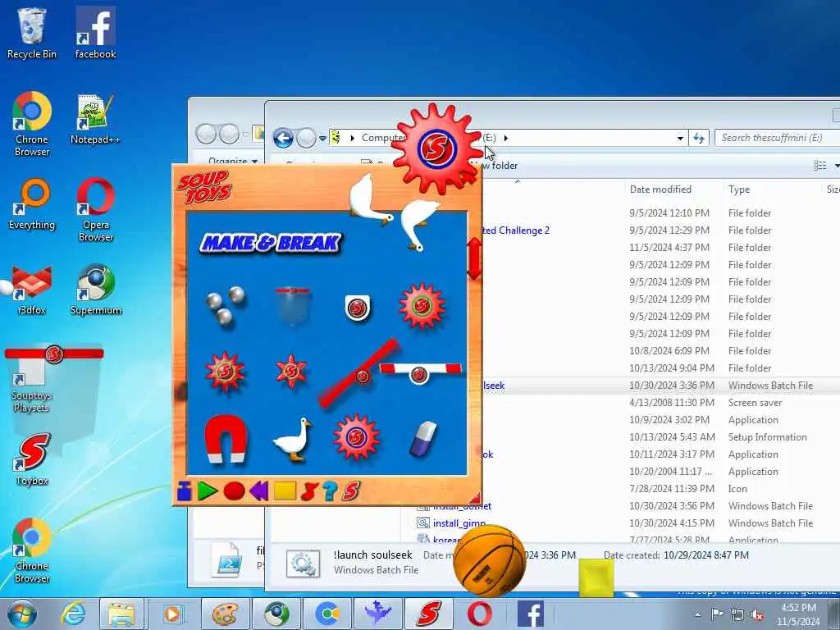The width and height of the screenshot is (840, 630).
Task: Select the eraser toy in the toybox
Action: tap(423, 440)
